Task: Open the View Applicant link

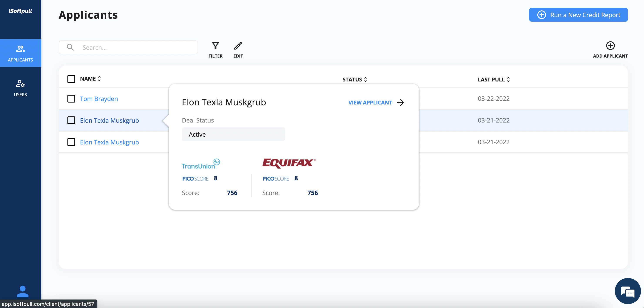Action: point(370,103)
